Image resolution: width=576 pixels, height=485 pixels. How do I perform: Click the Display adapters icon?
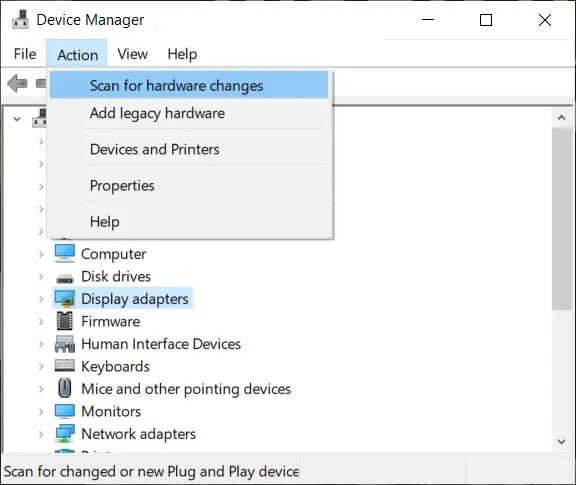point(65,299)
